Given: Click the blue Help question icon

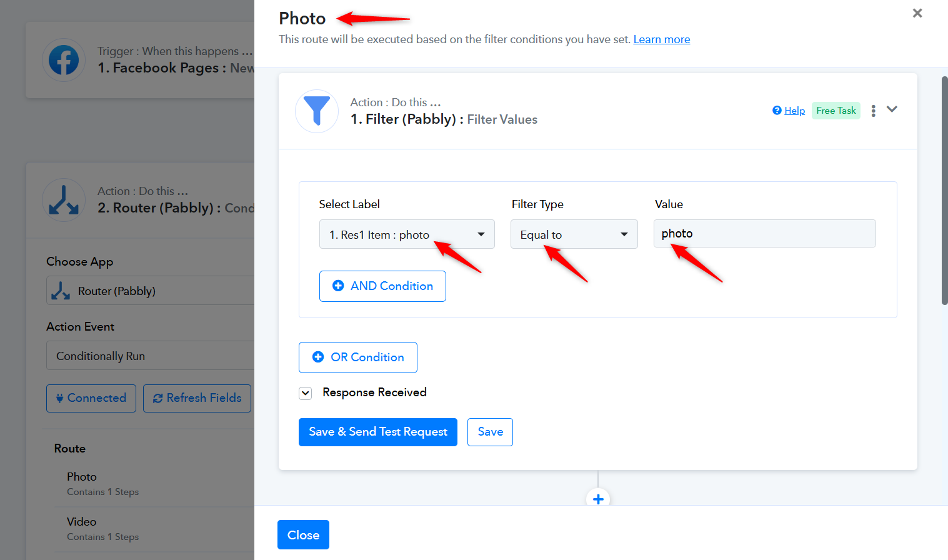Looking at the screenshot, I should (x=777, y=111).
